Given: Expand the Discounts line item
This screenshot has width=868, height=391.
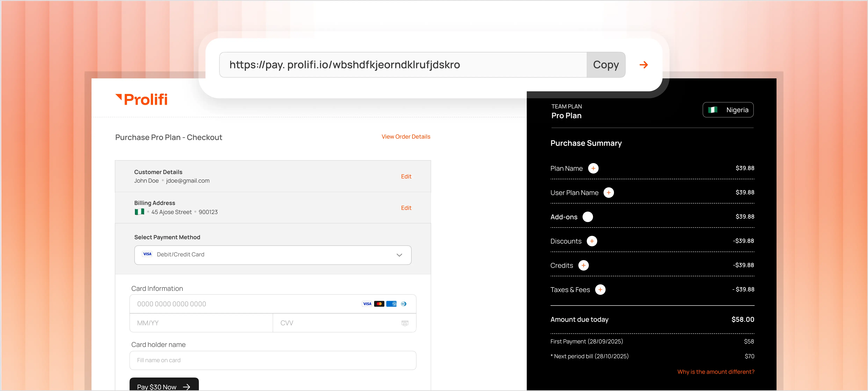Looking at the screenshot, I should click(x=592, y=241).
